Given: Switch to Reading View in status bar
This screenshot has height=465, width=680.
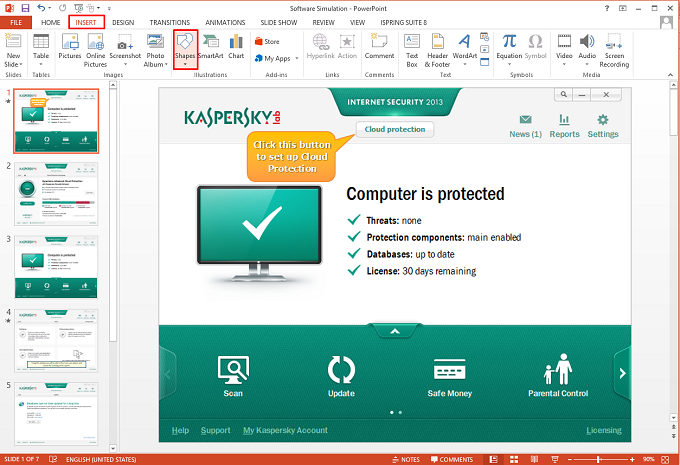Looking at the screenshot, I should (x=534, y=459).
